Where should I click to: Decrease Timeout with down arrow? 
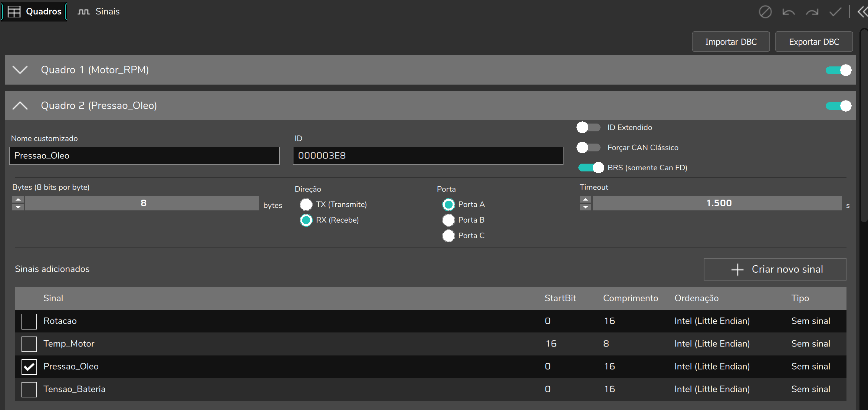(585, 207)
